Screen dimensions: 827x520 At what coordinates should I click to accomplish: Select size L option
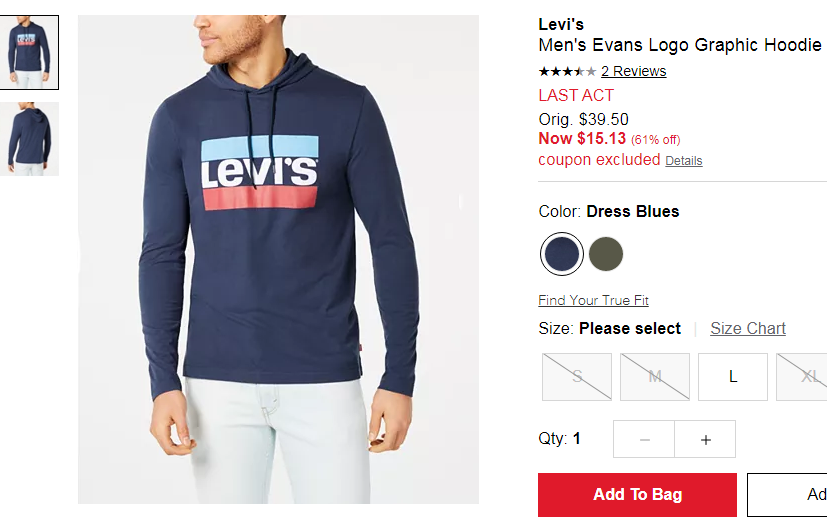[733, 377]
